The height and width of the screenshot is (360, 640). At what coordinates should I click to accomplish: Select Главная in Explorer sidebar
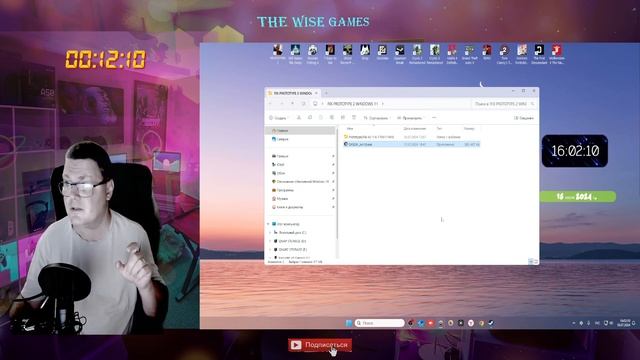[x=300, y=131]
